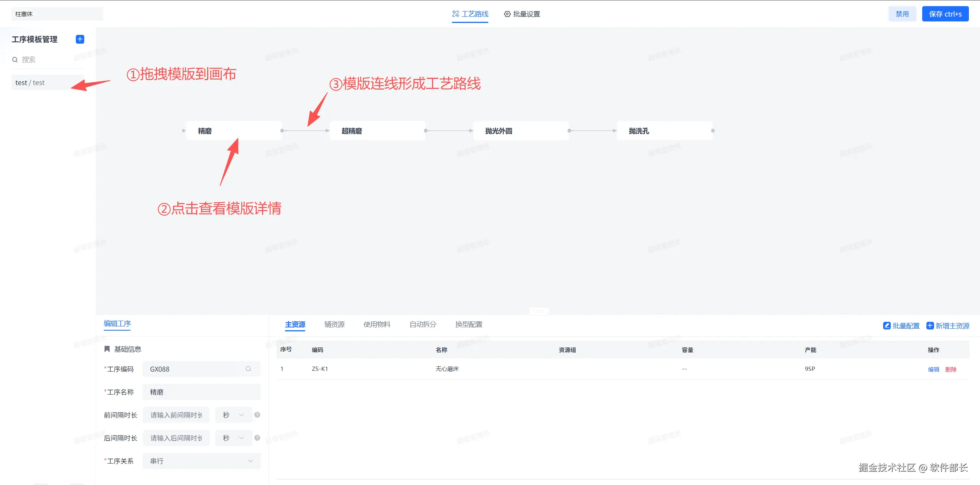Click the blue plus icon beside 工序模板管理
Image resolution: width=980 pixels, height=485 pixels.
[x=80, y=39]
